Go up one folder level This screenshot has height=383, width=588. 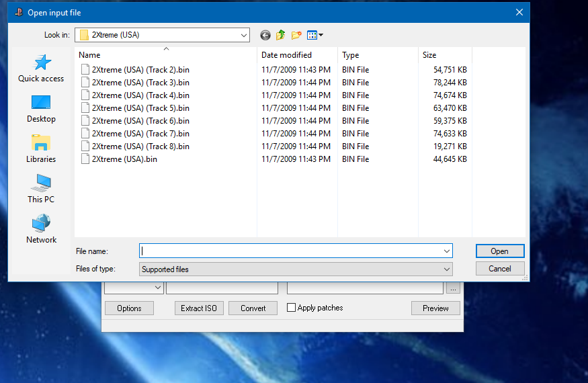click(280, 35)
